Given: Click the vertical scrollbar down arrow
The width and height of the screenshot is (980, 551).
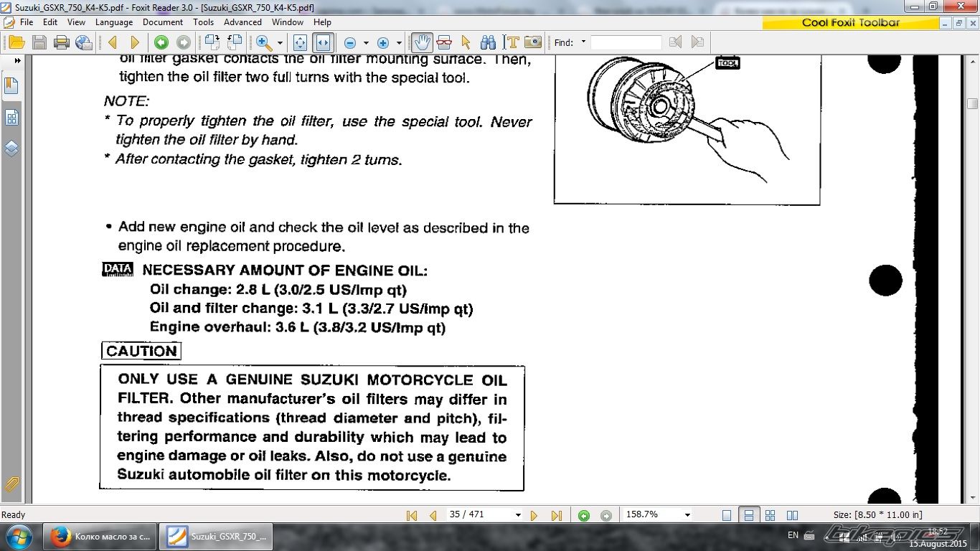Looking at the screenshot, I should (972, 497).
